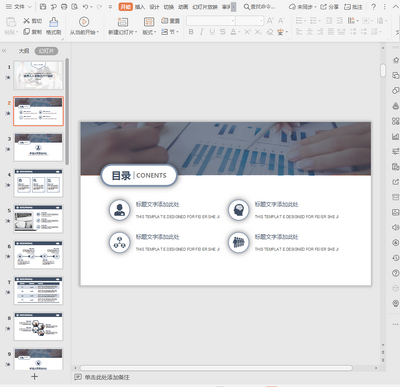The image size is (400, 387).
Task: Click the Reset (重置) slide button
Action: (170, 21)
